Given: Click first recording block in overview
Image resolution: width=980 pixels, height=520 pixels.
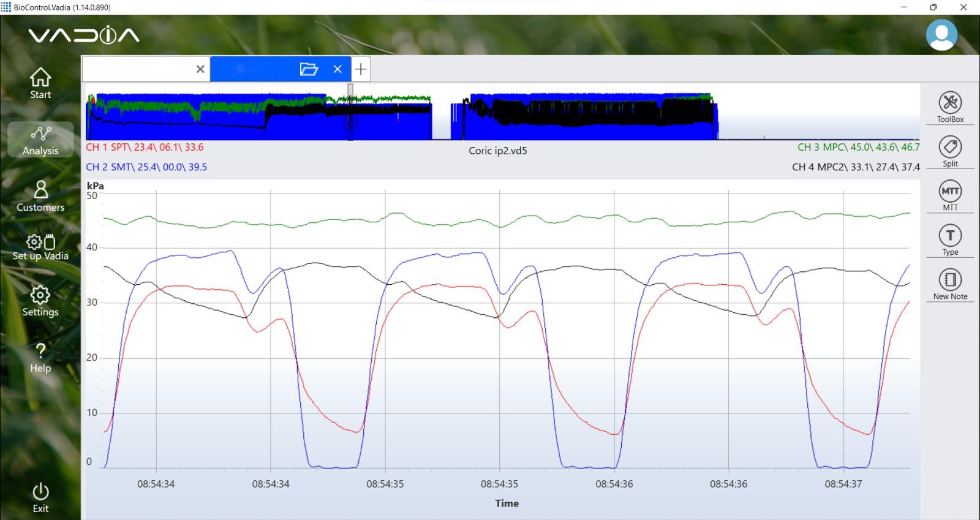Looking at the screenshot, I should pyautogui.click(x=260, y=117).
